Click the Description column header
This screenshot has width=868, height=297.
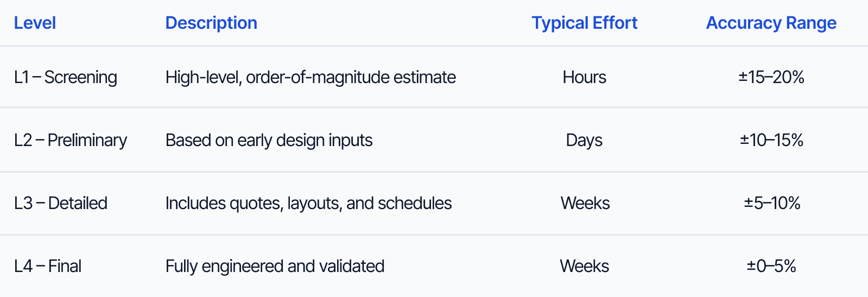click(211, 23)
